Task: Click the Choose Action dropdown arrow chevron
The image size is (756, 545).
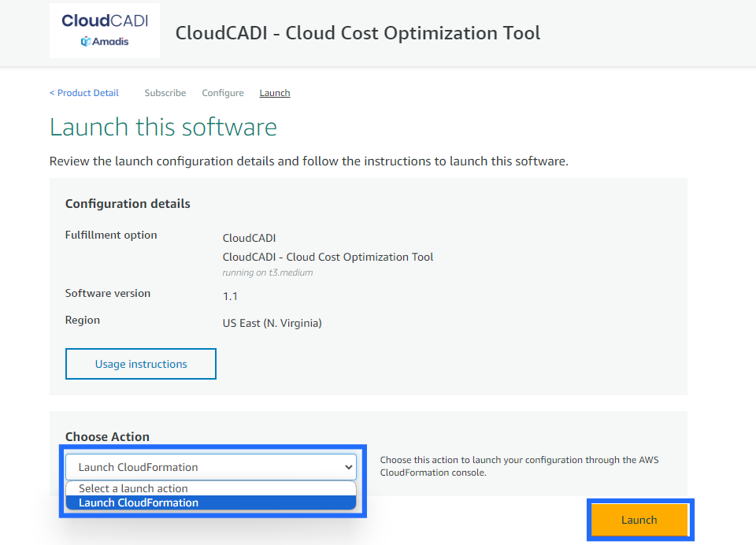Action: tap(349, 467)
